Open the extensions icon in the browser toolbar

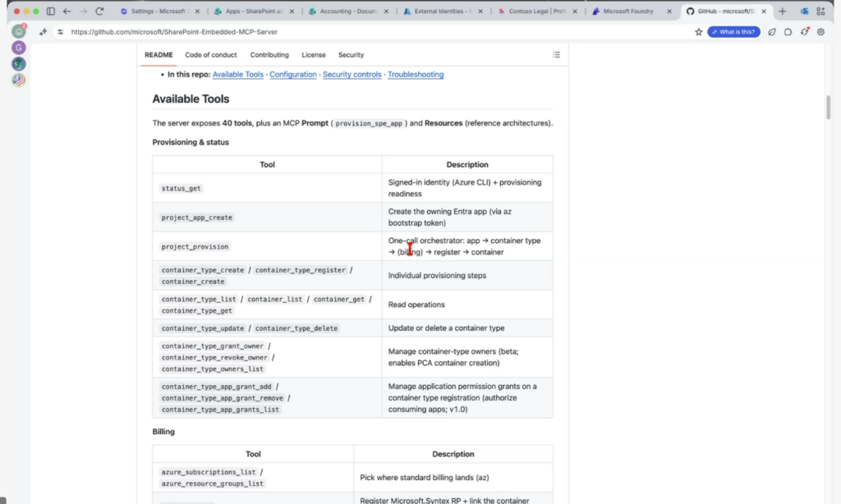click(x=788, y=32)
